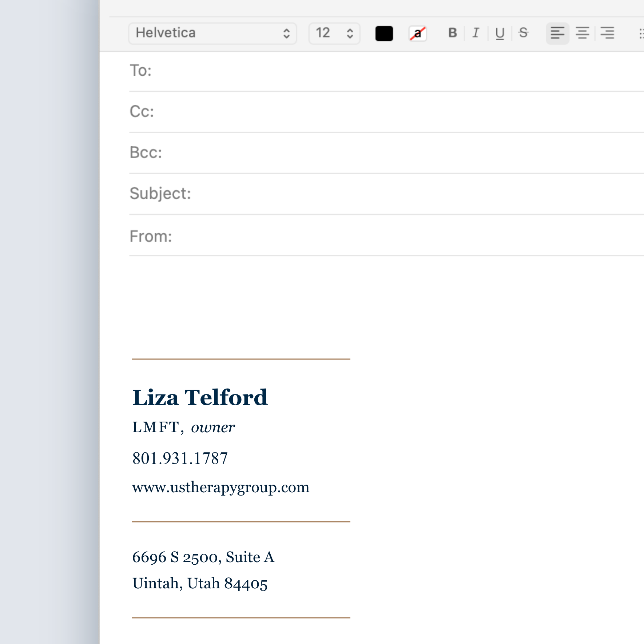The image size is (644, 644).
Task: Toggle the strikethrough 'a' highlight control
Action: coord(417,33)
